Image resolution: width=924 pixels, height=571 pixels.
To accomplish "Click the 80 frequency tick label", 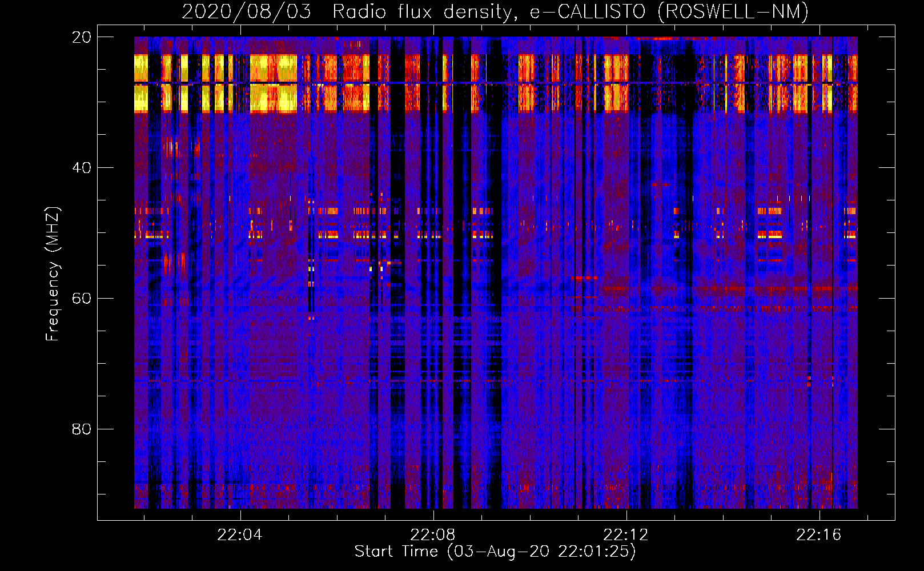I will click(81, 429).
